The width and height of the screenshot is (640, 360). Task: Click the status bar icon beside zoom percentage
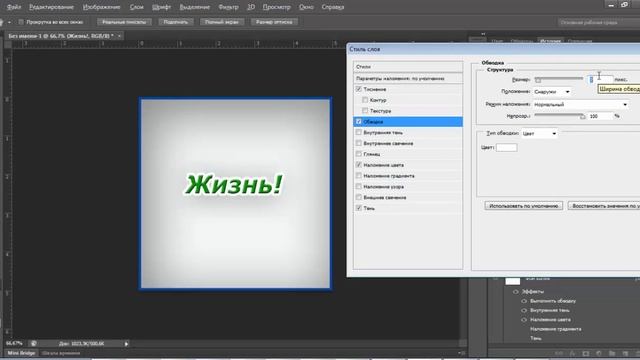point(33,344)
